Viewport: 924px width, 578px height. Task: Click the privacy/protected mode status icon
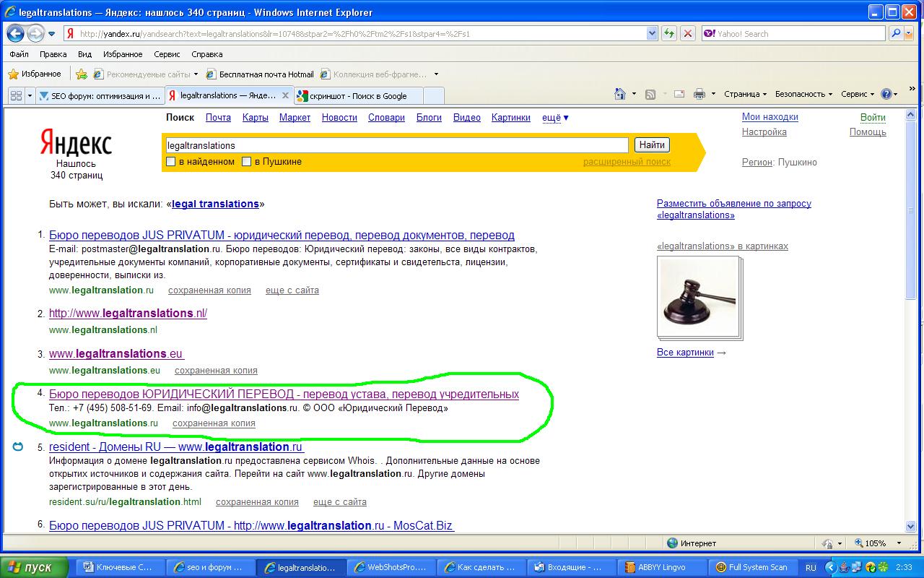pos(828,543)
